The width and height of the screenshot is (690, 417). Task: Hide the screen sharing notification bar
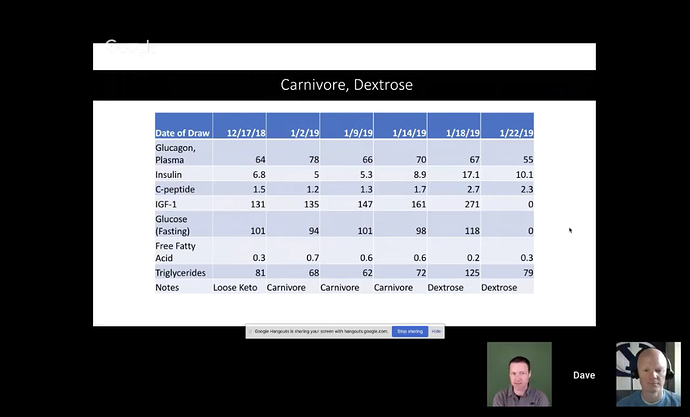pyautogui.click(x=437, y=331)
